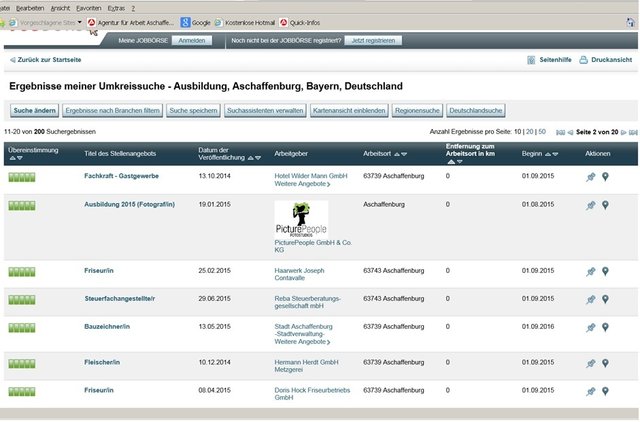Sort Arbeitsort column ascending
This screenshot has height=422, width=640.
[396, 154]
